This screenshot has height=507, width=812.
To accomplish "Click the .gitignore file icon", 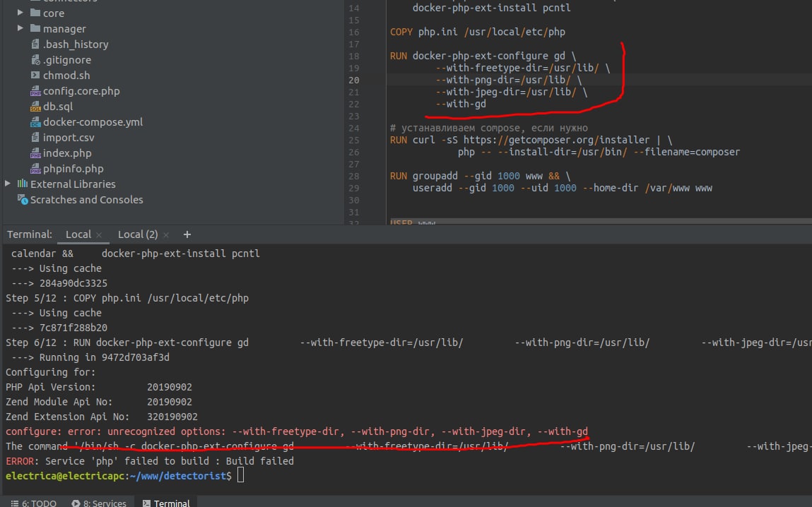I will 35,59.
